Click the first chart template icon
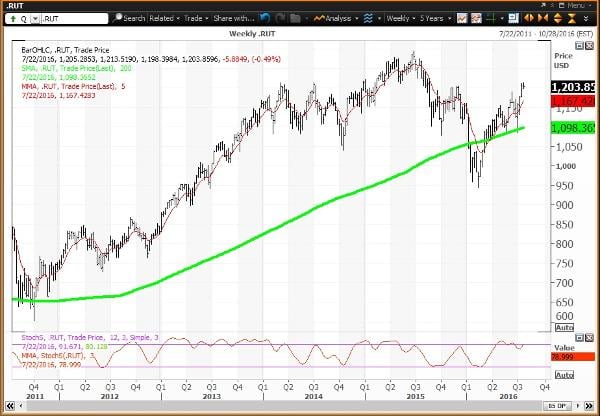 tap(462, 18)
